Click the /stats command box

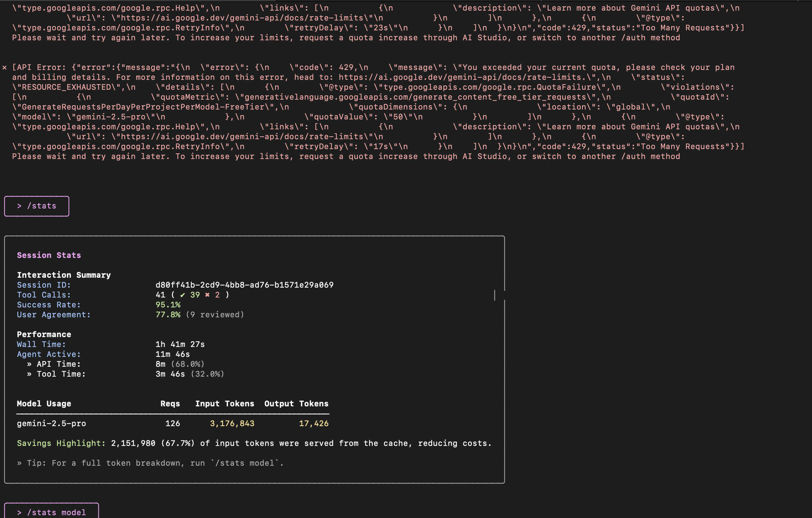pos(37,206)
